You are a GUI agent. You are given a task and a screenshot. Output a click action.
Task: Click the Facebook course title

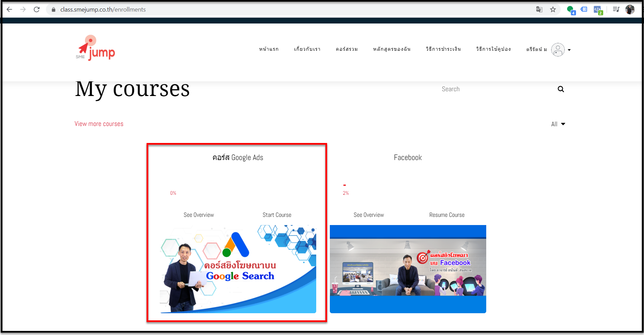(408, 158)
